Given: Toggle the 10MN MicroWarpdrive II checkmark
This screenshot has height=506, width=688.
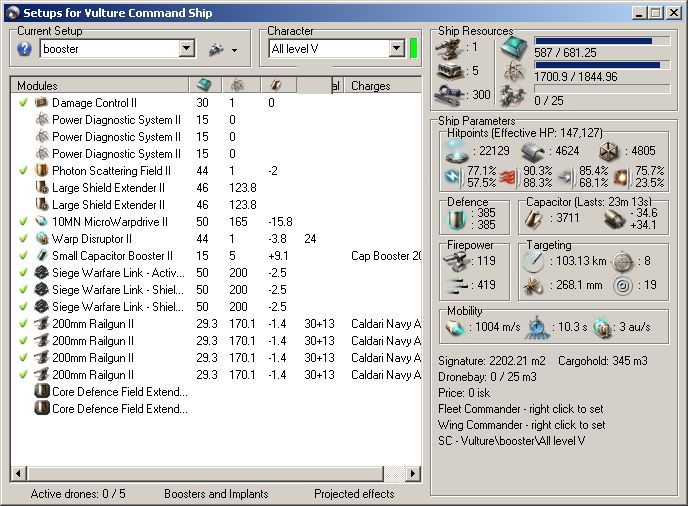Looking at the screenshot, I should point(23,221).
